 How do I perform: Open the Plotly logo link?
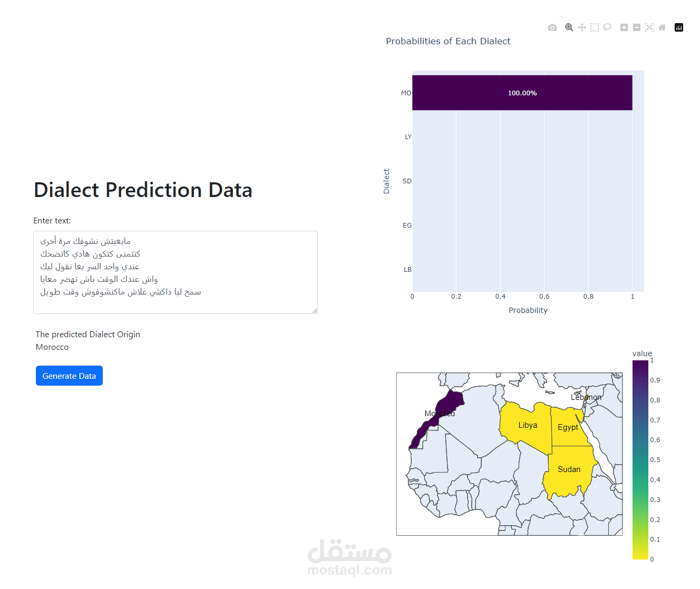pos(679,27)
